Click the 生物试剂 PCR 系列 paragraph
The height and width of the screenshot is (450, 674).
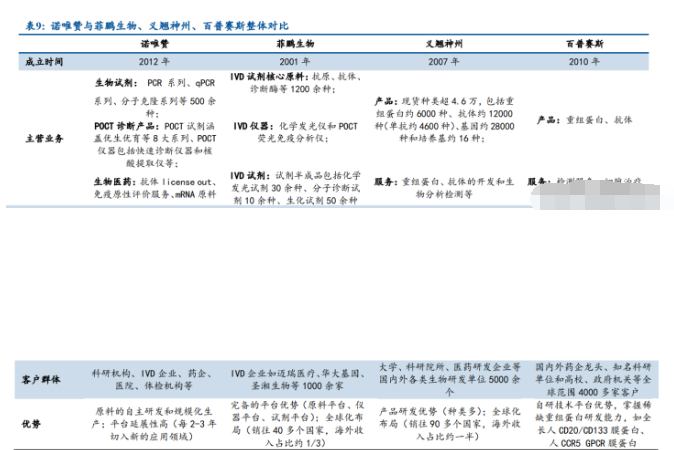[x=155, y=98]
